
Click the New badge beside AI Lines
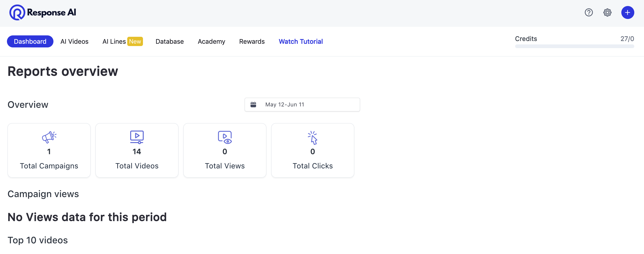point(135,41)
